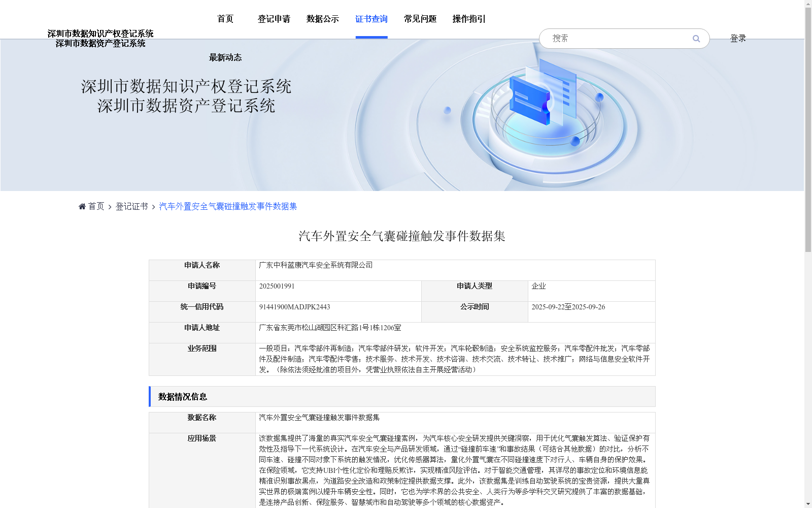Screen dimensions: 812x508
Task: Click the credit code 91441900MADJPK2443
Action: point(294,307)
